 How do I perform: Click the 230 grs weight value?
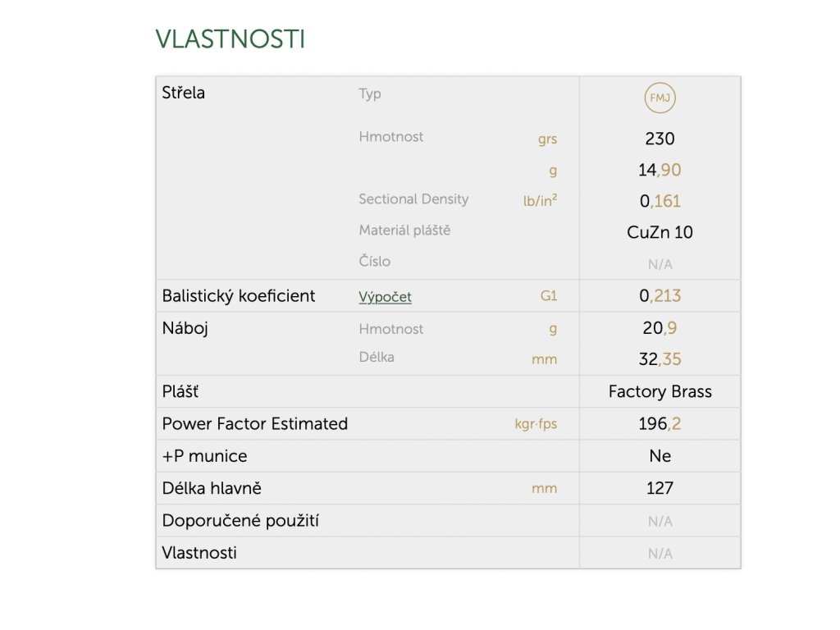pos(660,139)
